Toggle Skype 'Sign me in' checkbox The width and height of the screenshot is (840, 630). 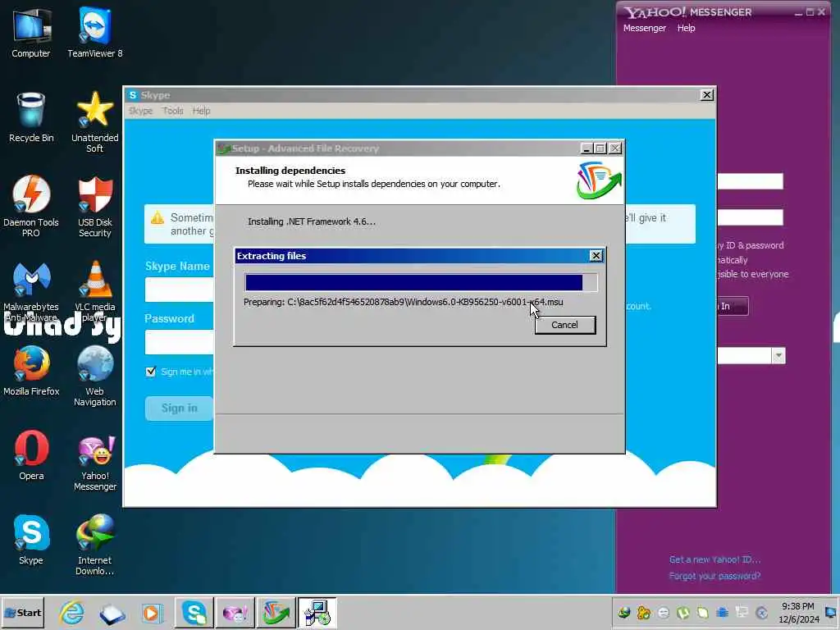click(151, 372)
